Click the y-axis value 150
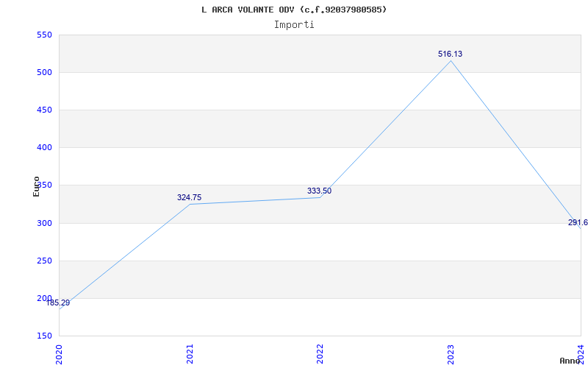 (44, 336)
